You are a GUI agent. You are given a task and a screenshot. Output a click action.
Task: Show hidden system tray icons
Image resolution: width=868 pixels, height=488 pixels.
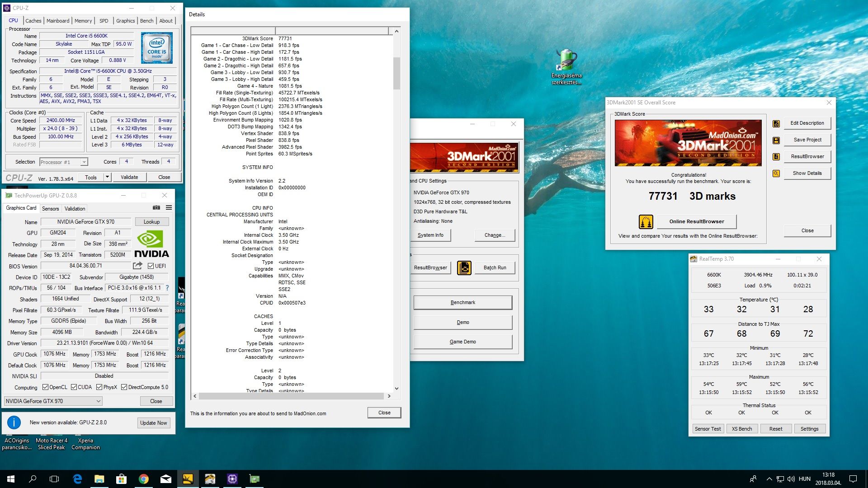point(769,479)
